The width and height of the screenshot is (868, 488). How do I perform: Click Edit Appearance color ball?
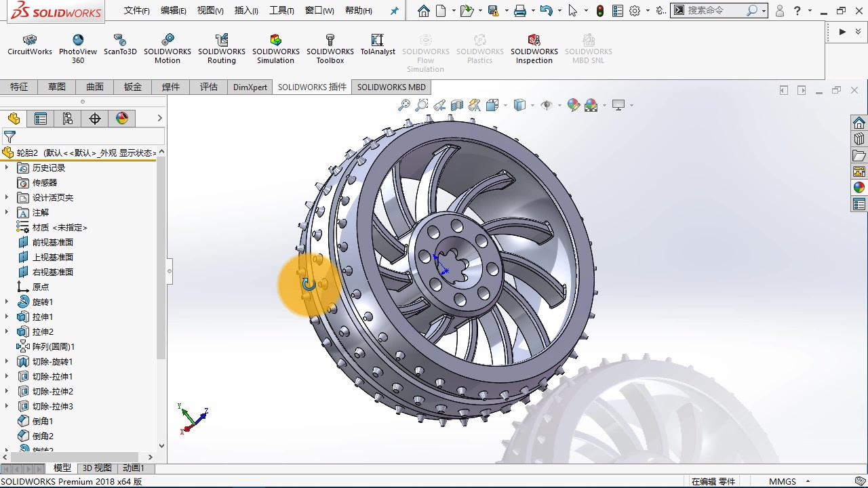[574, 105]
